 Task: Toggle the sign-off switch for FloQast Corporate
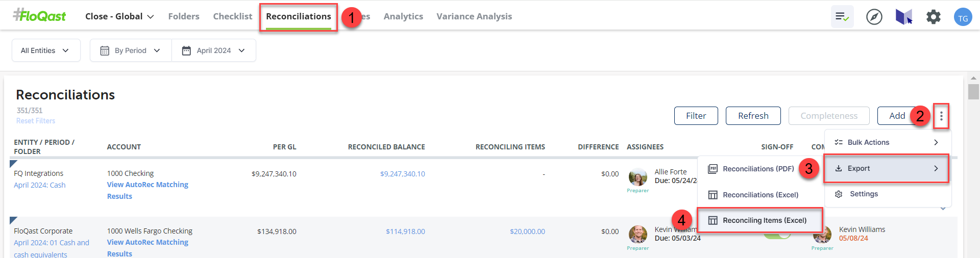pyautogui.click(x=777, y=234)
